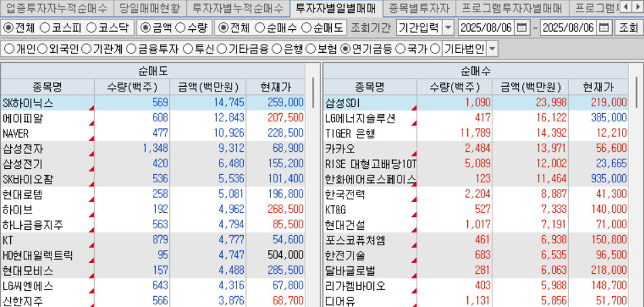
Task: Click the 순매도 table scrollbar thumb
Action: (313, 92)
